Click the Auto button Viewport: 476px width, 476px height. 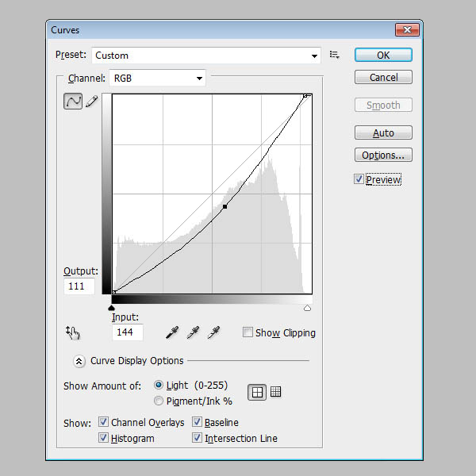click(x=383, y=132)
